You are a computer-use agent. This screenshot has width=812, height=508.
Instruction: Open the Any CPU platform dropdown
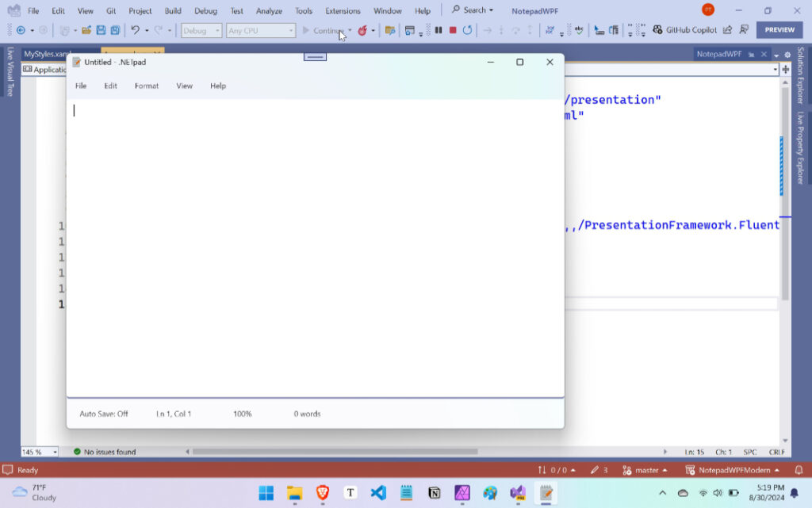[x=260, y=30]
